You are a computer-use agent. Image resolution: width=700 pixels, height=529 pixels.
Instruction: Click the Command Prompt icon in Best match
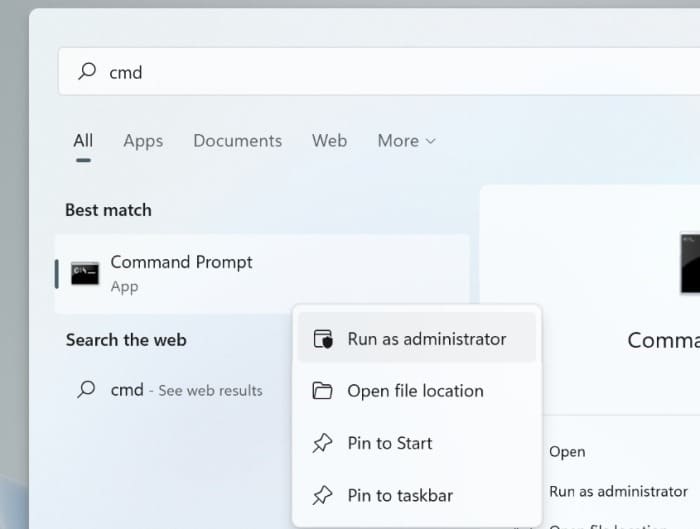tap(85, 273)
